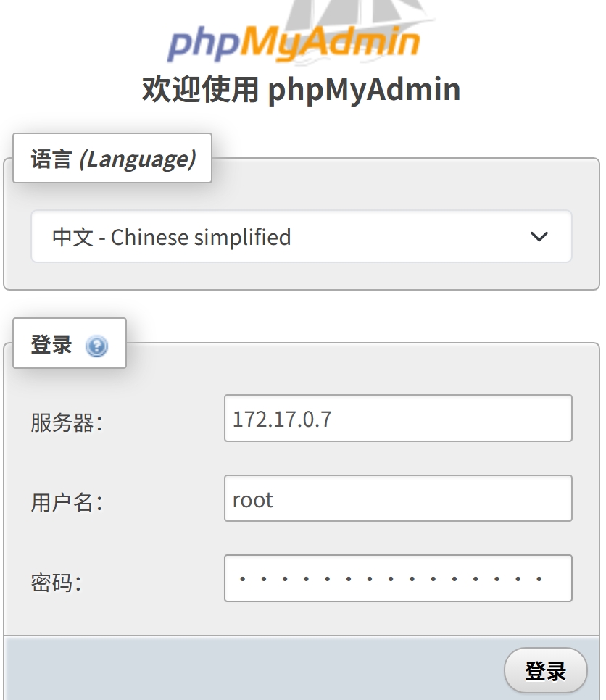Viewport: 606px width, 700px height.
Task: Click into the 用户名 username field
Action: coord(398,499)
